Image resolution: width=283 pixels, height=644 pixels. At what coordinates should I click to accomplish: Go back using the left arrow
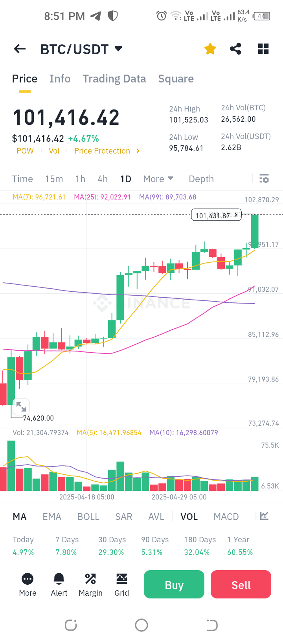[20, 49]
